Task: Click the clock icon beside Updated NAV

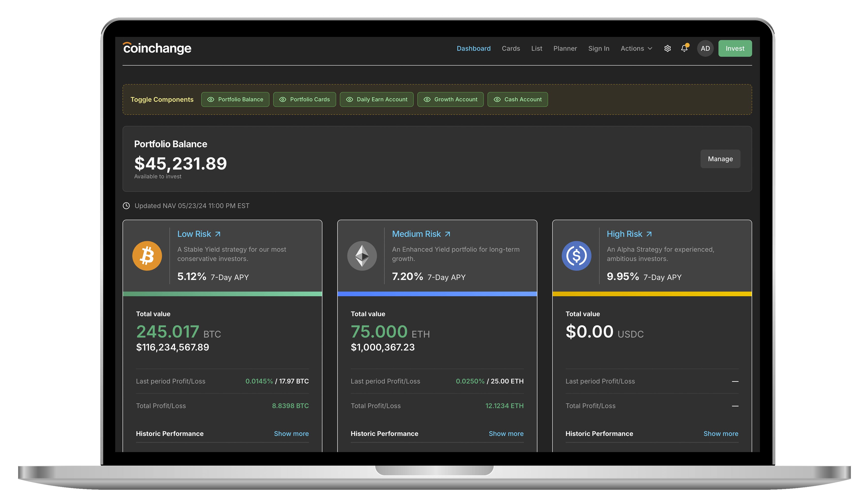Action: click(x=126, y=205)
